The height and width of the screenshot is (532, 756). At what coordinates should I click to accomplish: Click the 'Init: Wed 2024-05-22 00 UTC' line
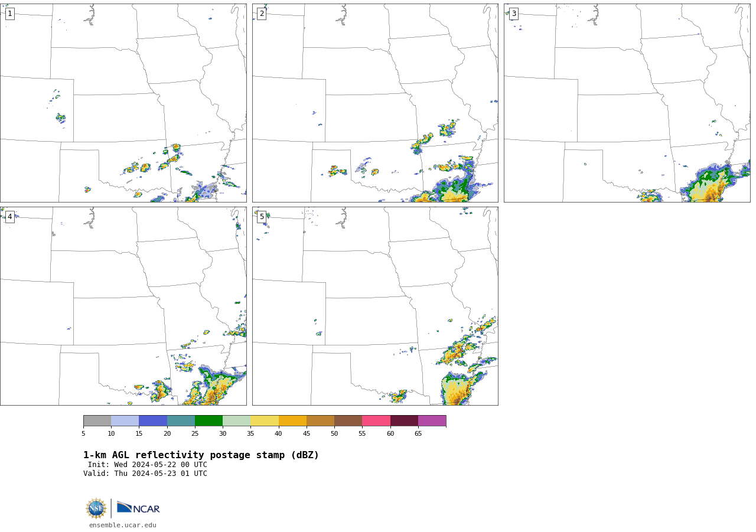pos(148,465)
